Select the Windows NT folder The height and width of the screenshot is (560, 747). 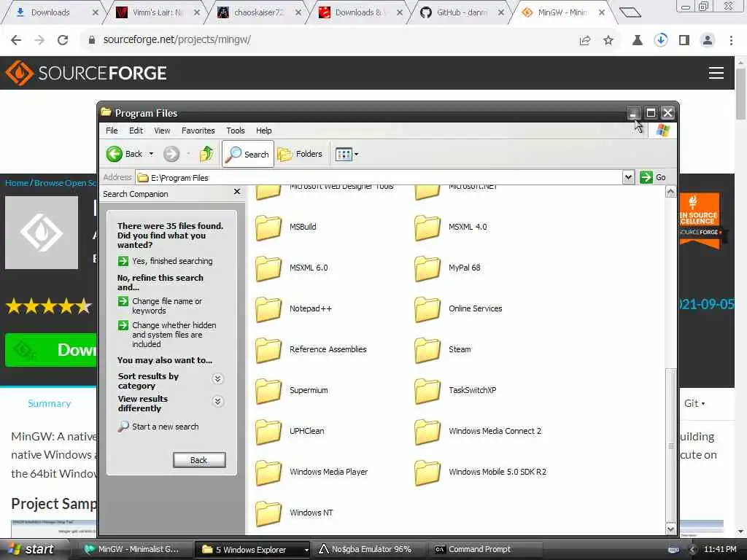click(x=295, y=513)
